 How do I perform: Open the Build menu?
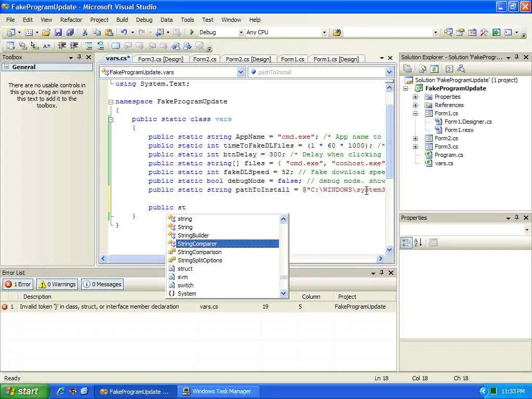(122, 20)
